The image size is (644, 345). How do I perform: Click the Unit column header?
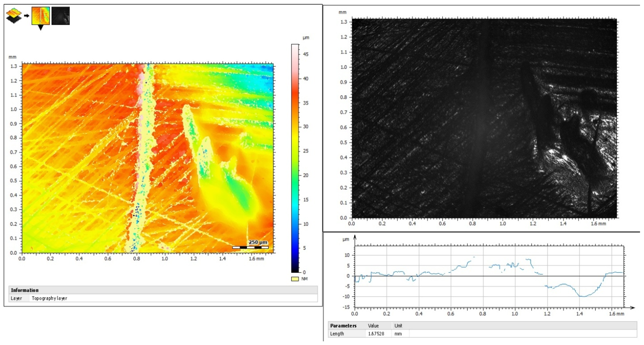pos(398,326)
